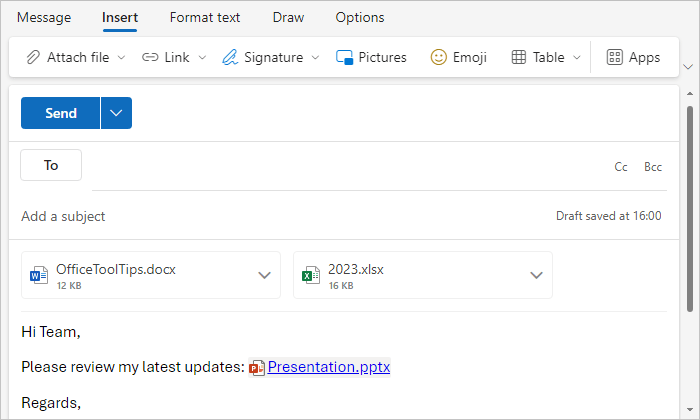Click the 'Hi Team,' line

tap(51, 332)
